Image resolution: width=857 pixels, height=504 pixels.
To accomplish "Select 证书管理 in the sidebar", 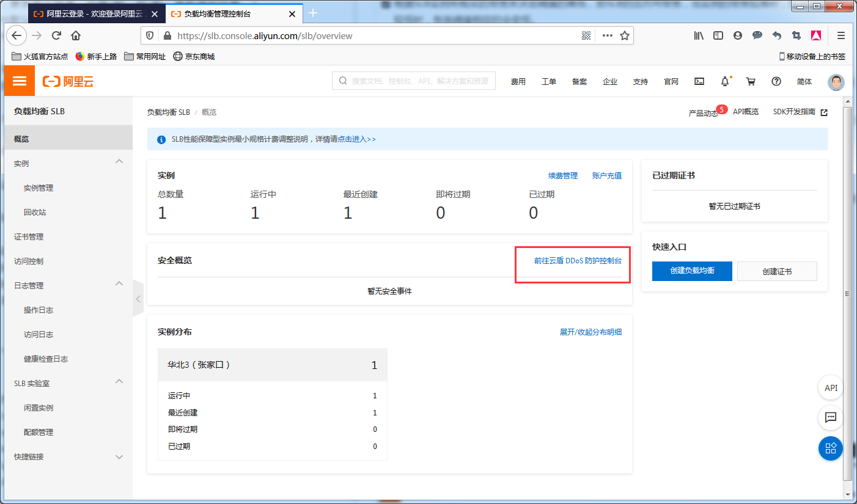I will (29, 237).
